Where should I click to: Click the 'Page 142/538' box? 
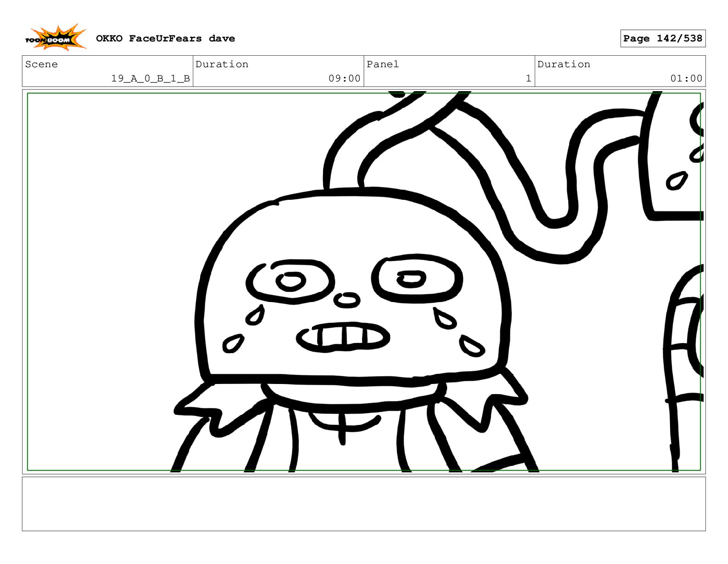663,39
